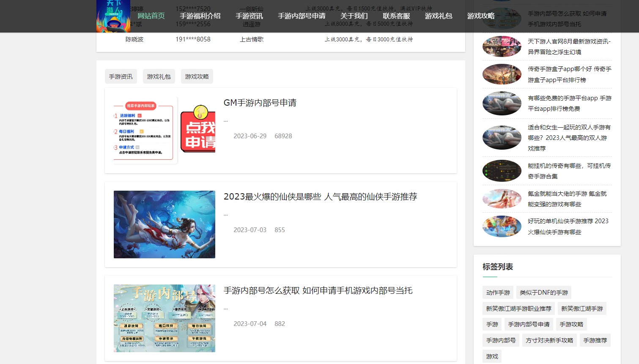Viewport: 639px width, 364px height.
Task: Open 游戏礼包 in the top navigation
Action: click(x=439, y=16)
